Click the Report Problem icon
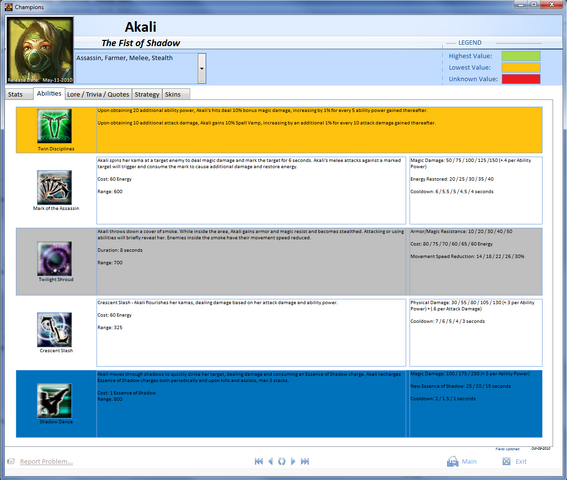567x480 pixels. point(11,461)
